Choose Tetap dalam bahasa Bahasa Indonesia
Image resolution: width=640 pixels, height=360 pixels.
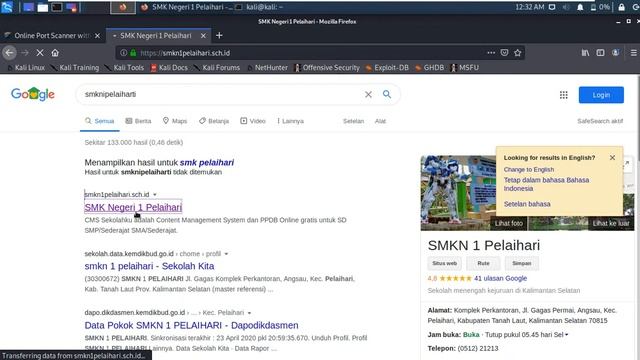546,184
